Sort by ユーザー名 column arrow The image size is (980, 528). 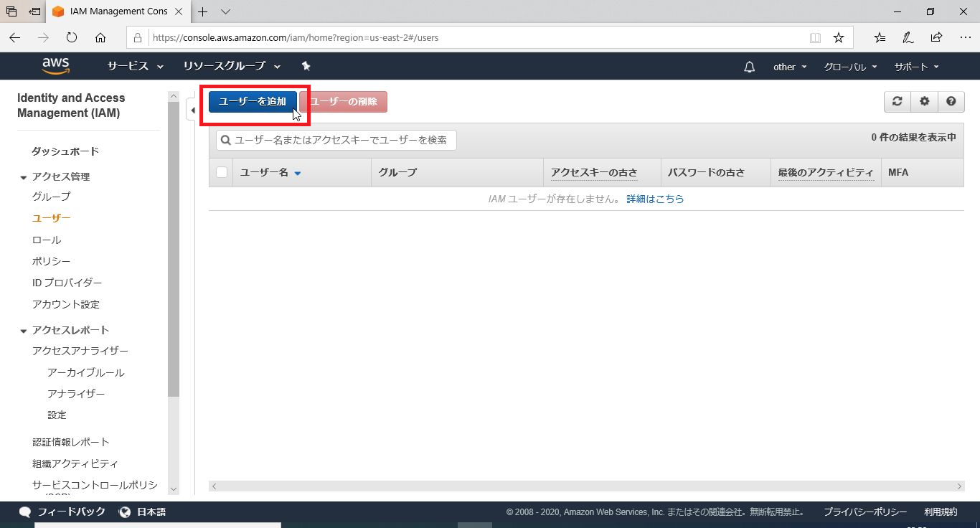click(298, 173)
